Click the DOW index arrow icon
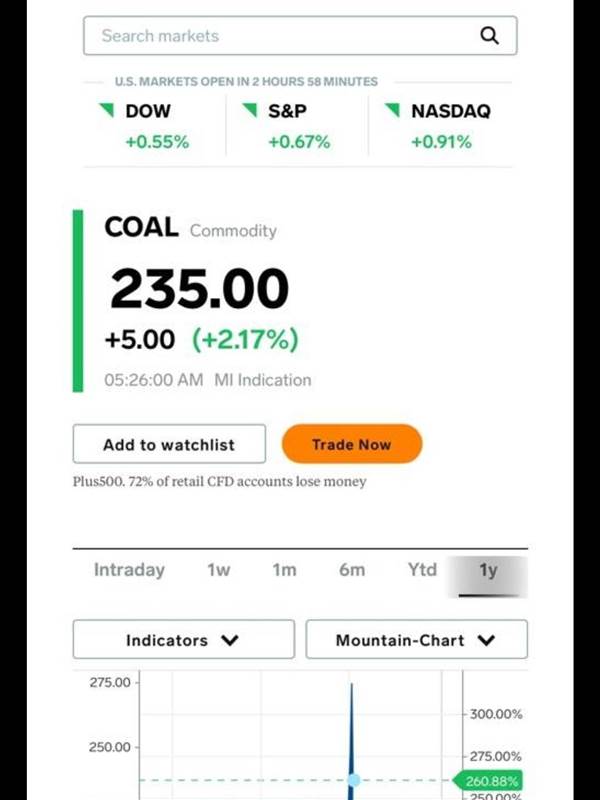600x800 pixels. coord(107,110)
